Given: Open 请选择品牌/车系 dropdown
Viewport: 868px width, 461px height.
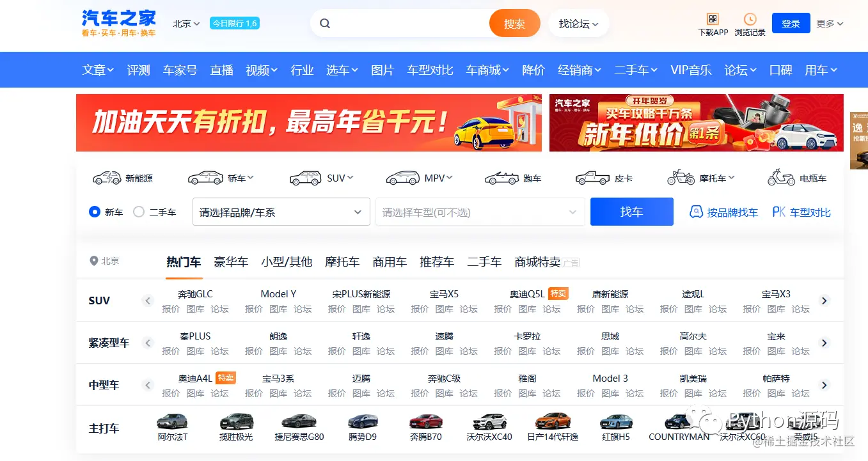Looking at the screenshot, I should pos(281,212).
